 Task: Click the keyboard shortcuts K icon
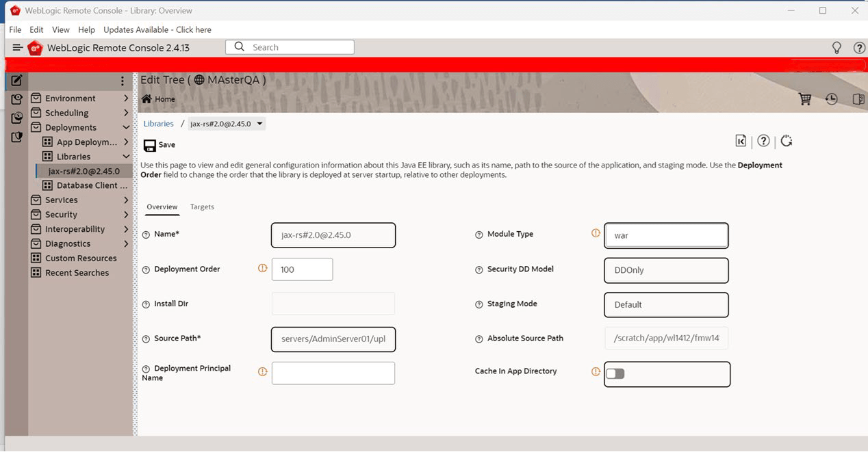[x=741, y=141]
